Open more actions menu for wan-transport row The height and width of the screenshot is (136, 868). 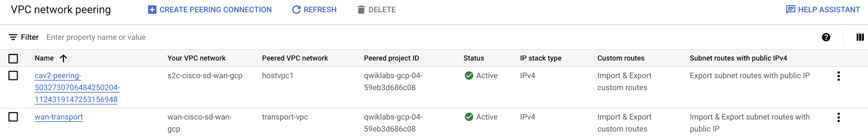(x=838, y=118)
